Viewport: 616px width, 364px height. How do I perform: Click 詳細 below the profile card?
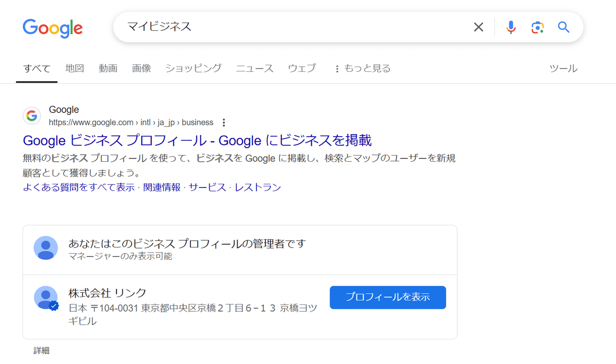pyautogui.click(x=42, y=351)
